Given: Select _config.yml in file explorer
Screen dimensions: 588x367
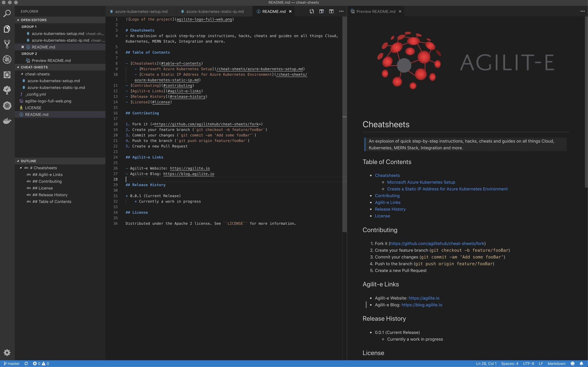Looking at the screenshot, I should (x=35, y=94).
